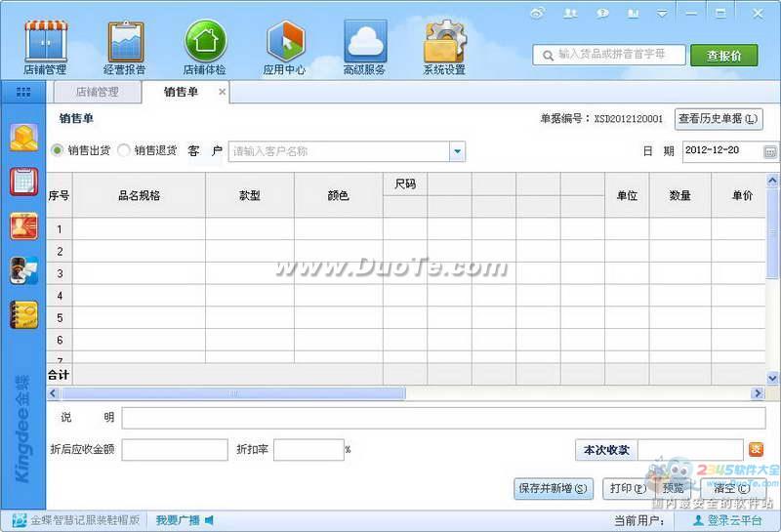Select the 销售退货 radio button
The height and width of the screenshot is (532, 781).
(x=124, y=150)
